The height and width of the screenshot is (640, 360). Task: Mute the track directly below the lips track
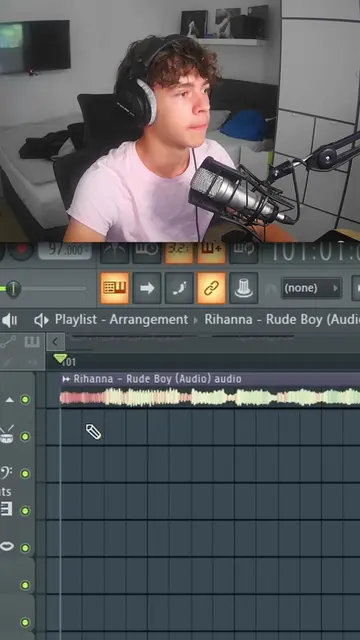pyautogui.click(x=25, y=585)
